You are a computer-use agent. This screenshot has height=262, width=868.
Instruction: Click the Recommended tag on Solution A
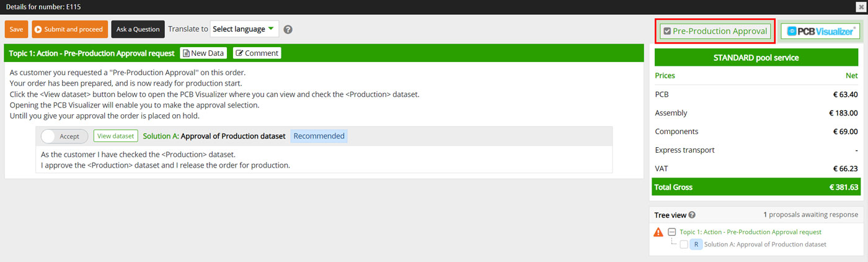319,136
